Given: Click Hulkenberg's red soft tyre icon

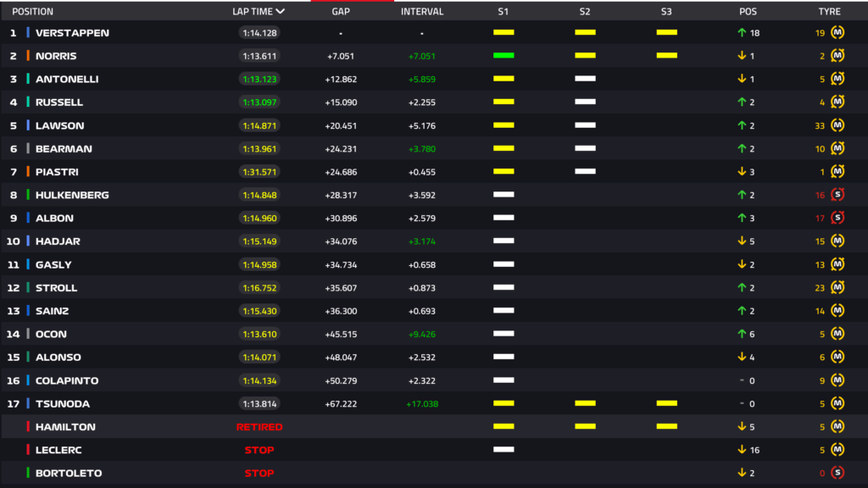Looking at the screenshot, I should point(838,195).
